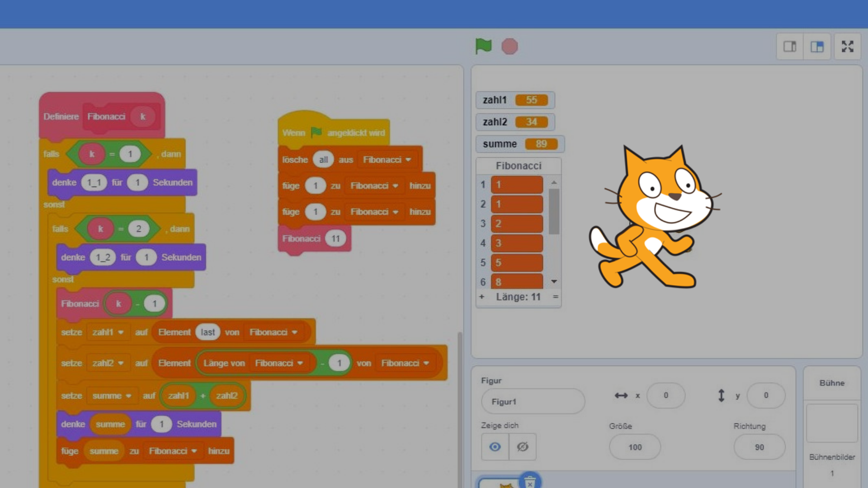The height and width of the screenshot is (488, 868).
Task: Show the sprite with eye icon
Action: (x=495, y=447)
